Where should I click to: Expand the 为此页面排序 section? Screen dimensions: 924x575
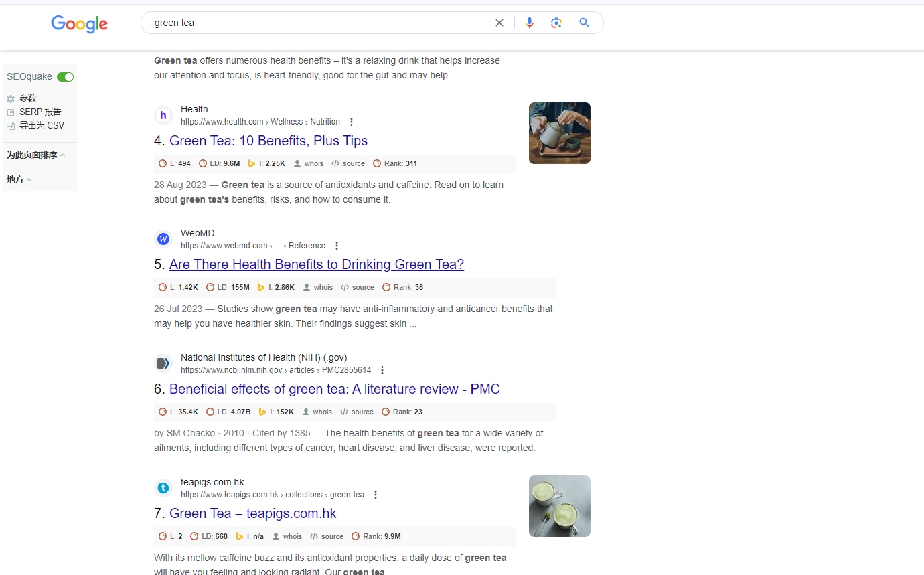tap(36, 155)
